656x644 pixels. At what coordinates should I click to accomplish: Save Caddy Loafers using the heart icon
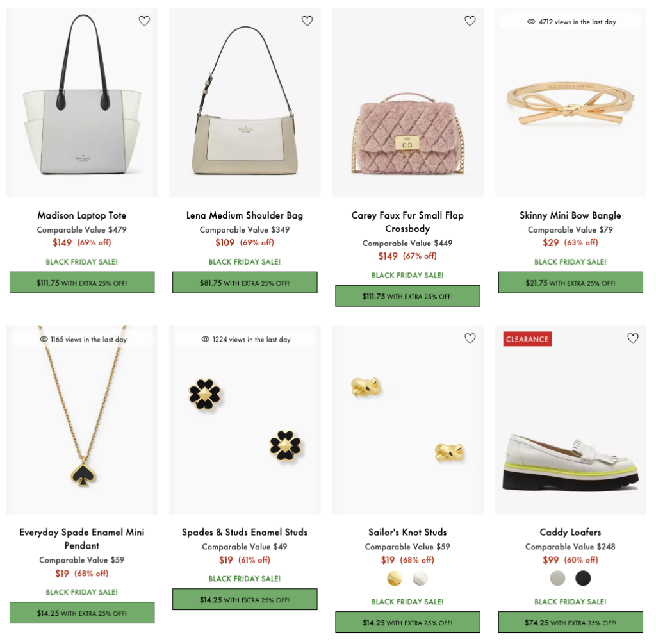pos(632,338)
